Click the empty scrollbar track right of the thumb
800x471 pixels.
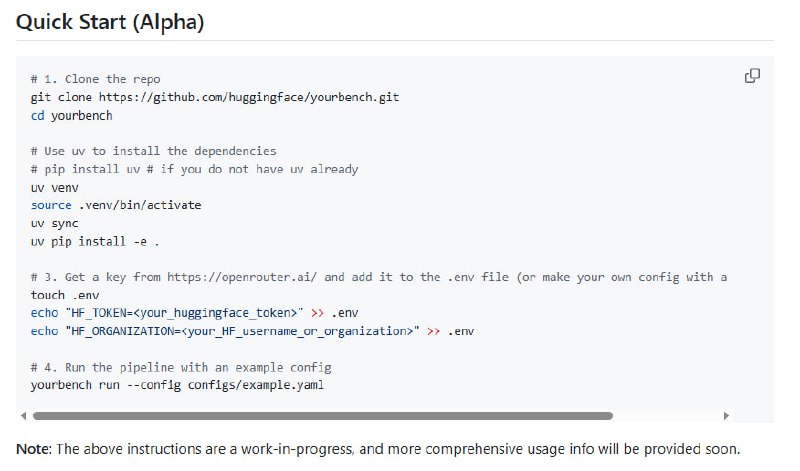[668, 415]
